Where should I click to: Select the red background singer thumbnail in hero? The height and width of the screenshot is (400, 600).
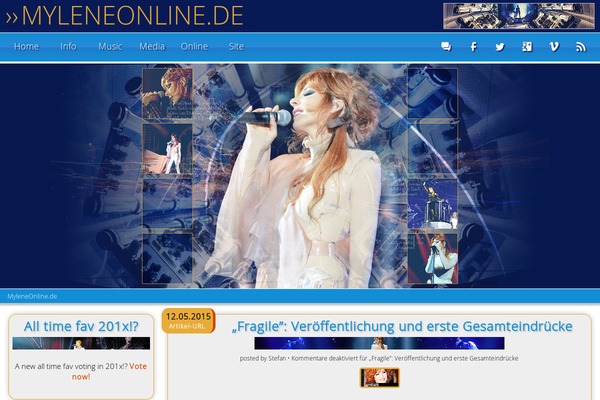(432, 258)
